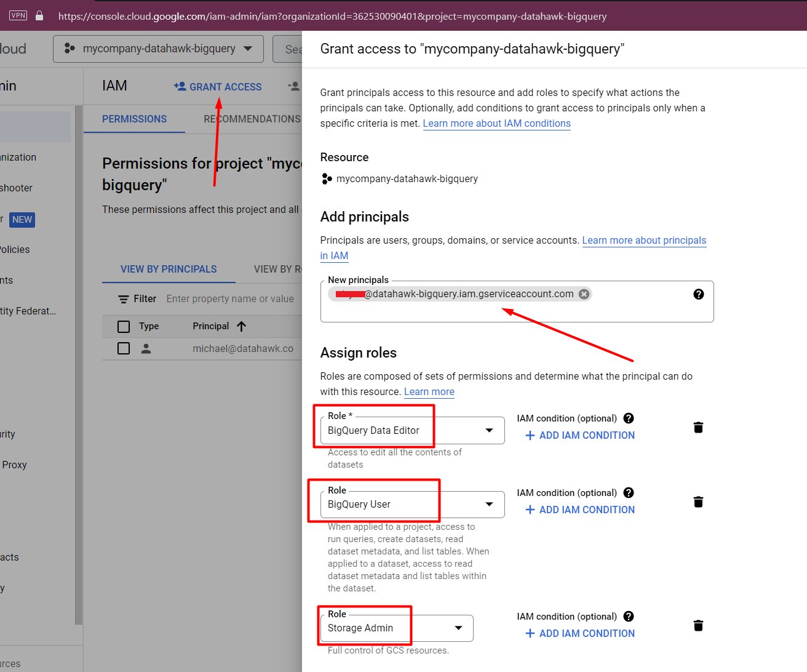Open Learn more about principals link

click(644, 240)
